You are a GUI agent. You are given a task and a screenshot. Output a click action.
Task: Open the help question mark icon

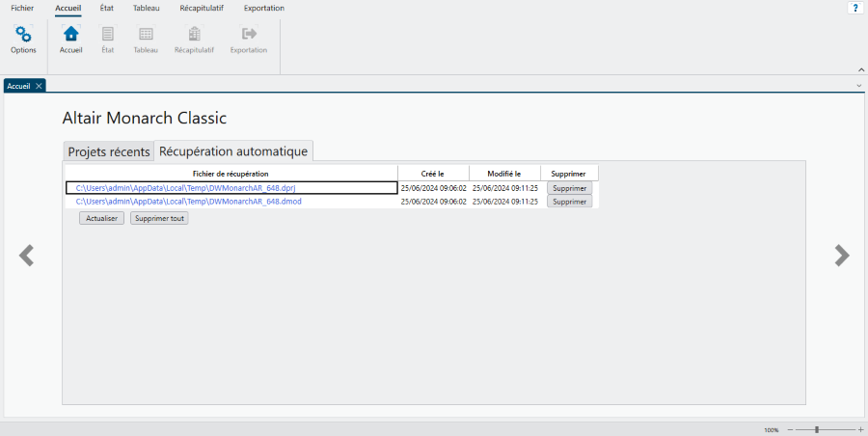click(x=854, y=8)
